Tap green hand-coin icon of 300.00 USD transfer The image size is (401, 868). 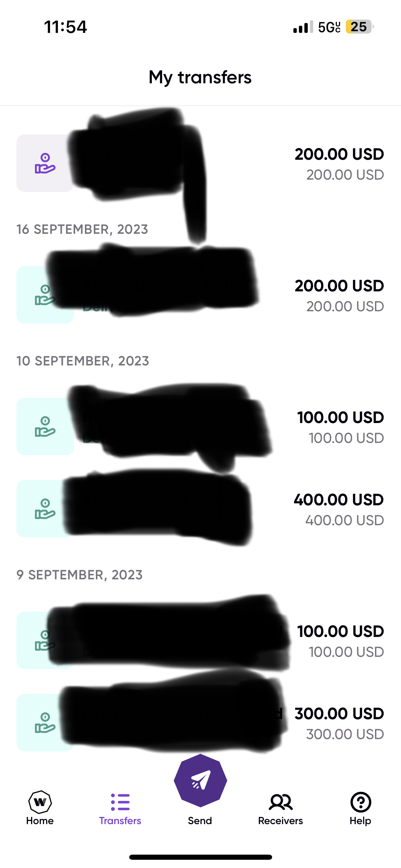[x=45, y=723]
